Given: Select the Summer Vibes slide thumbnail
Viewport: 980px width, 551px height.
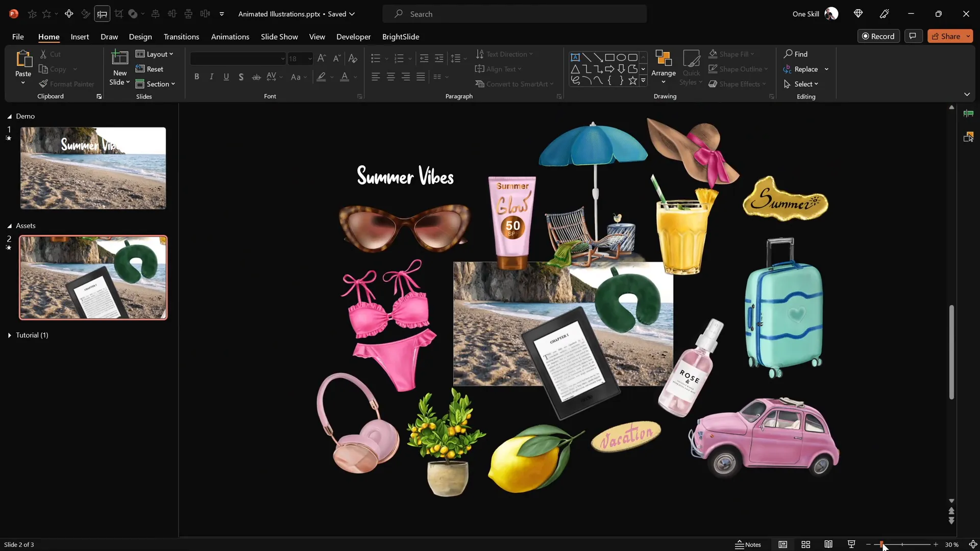Looking at the screenshot, I should point(93,168).
